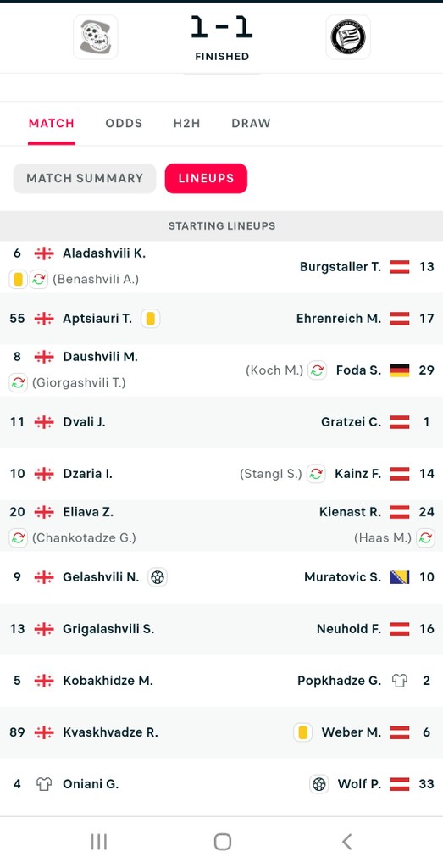This screenshot has width=443, height=868.
Task: Switch to the H2H tab
Action: [x=186, y=123]
